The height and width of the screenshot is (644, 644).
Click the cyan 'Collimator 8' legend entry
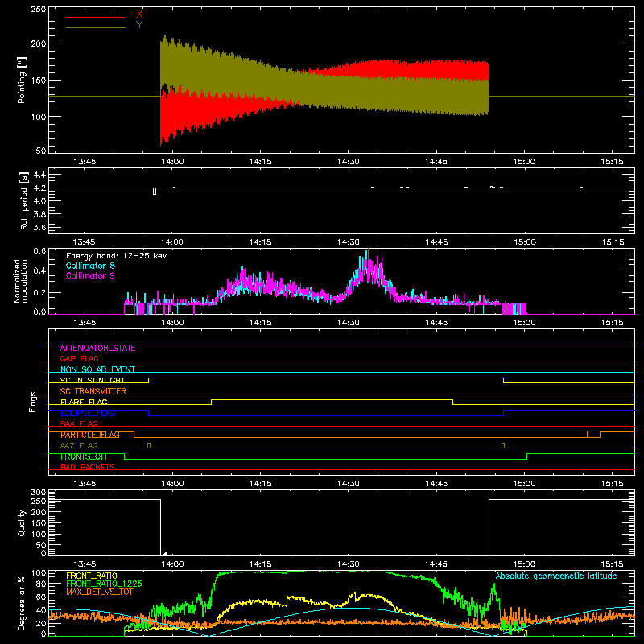90,266
